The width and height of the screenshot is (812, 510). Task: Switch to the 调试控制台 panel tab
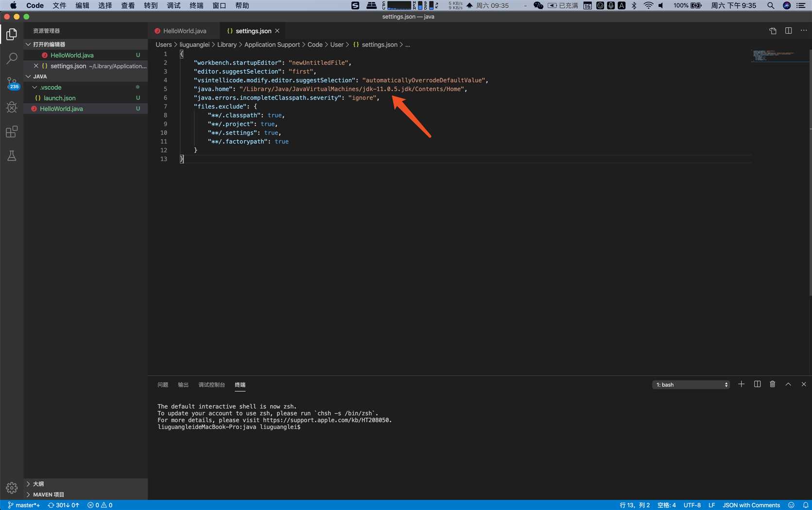coord(211,385)
